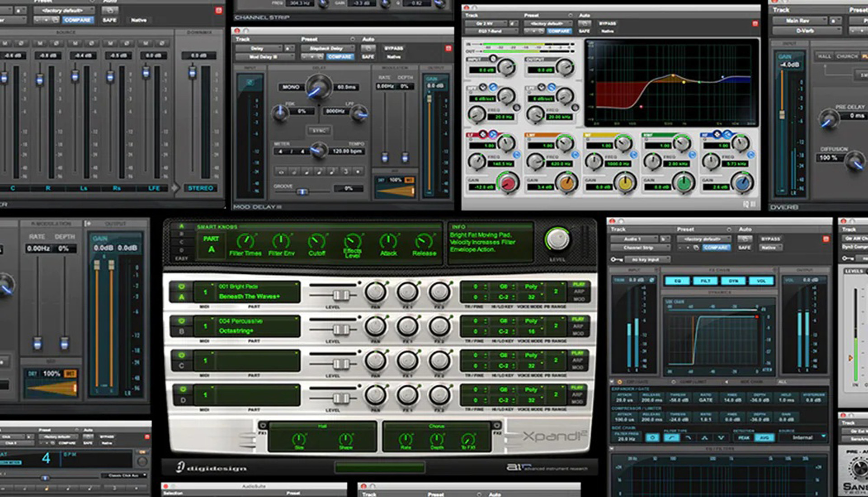Screen dimensions: 868x497
Task: Click BYPASS in the Mod Delay header
Action: (393, 48)
